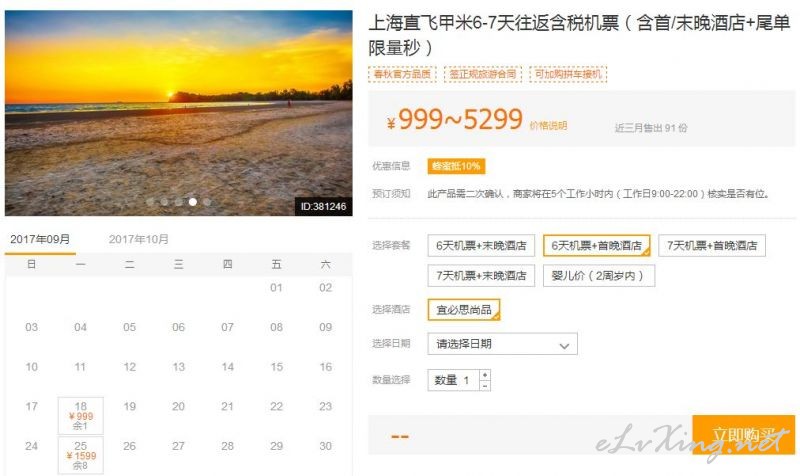This screenshot has height=476, width=800.
Task: Select hotel 宜必思尚品
Action: pos(464,310)
